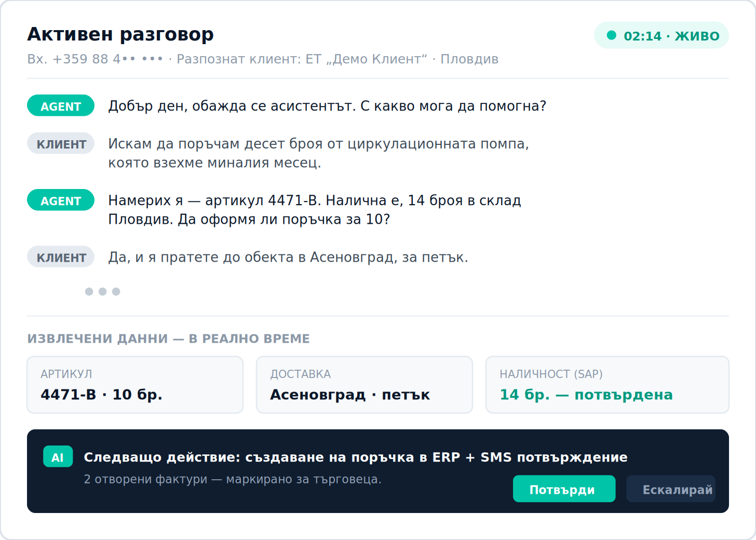This screenshot has height=540, width=756.
Task: Open the АРТИКУЛ card 4471-B · 10 бр.
Action: pyautogui.click(x=135, y=385)
